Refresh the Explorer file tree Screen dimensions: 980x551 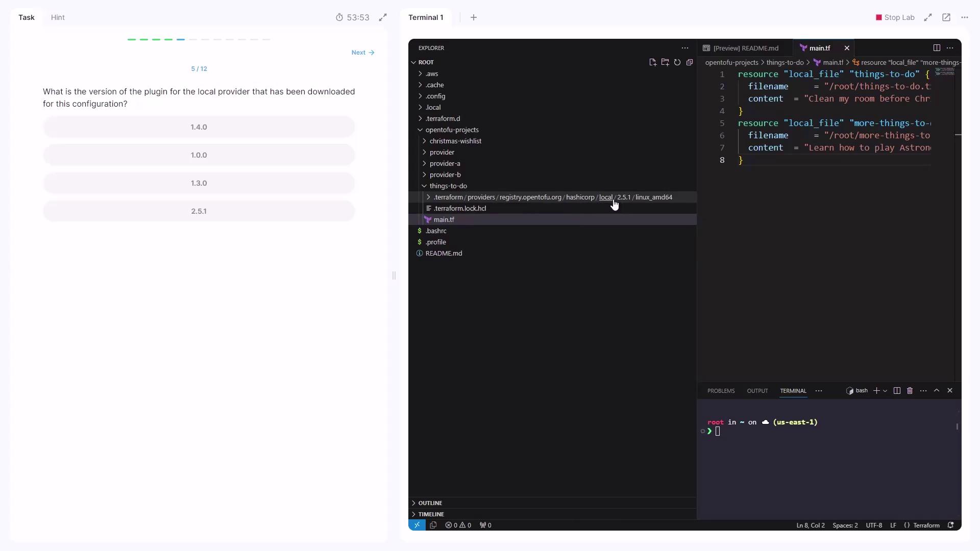tap(677, 62)
